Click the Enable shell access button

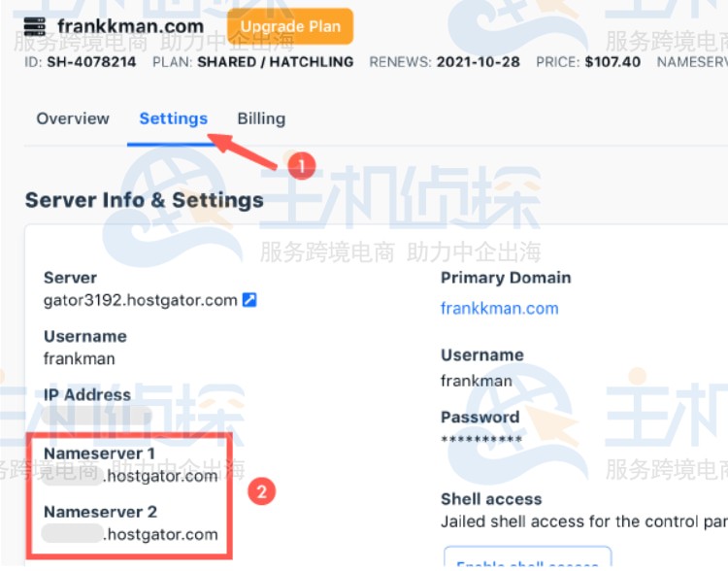pos(527,558)
